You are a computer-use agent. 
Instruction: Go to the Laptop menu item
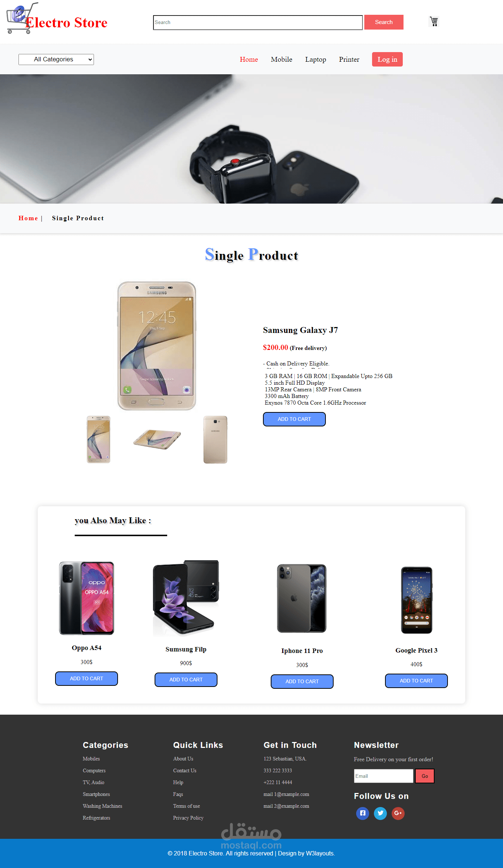315,59
